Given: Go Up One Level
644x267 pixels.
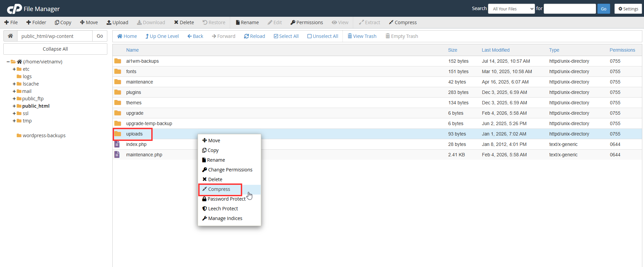Looking at the screenshot, I should point(162,36).
